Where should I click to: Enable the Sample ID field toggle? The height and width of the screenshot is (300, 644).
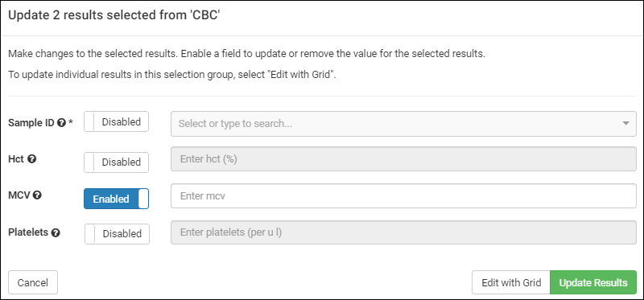(x=116, y=122)
